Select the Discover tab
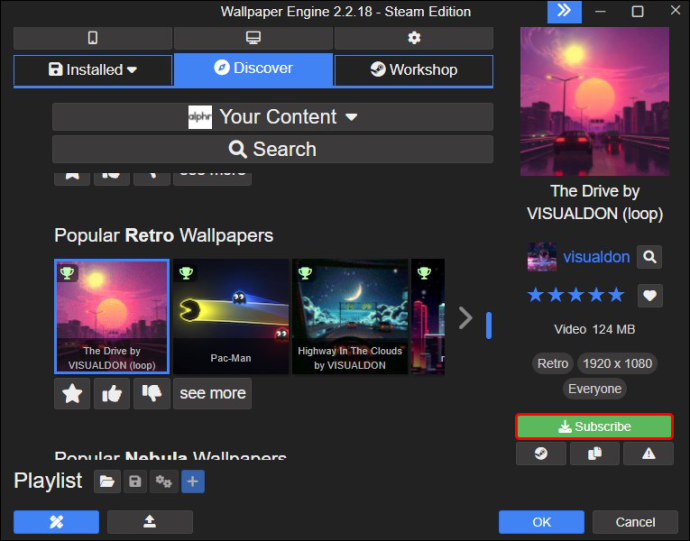Viewport: 690px width, 541px height. 253,69
